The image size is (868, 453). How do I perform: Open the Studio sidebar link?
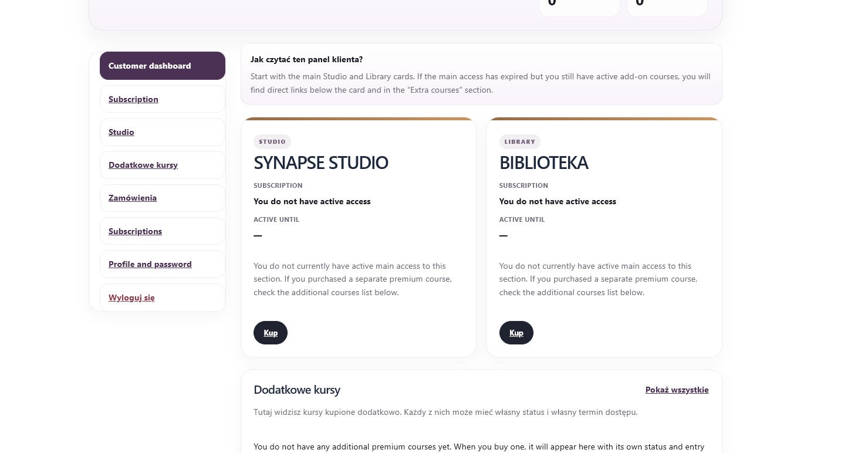121,132
